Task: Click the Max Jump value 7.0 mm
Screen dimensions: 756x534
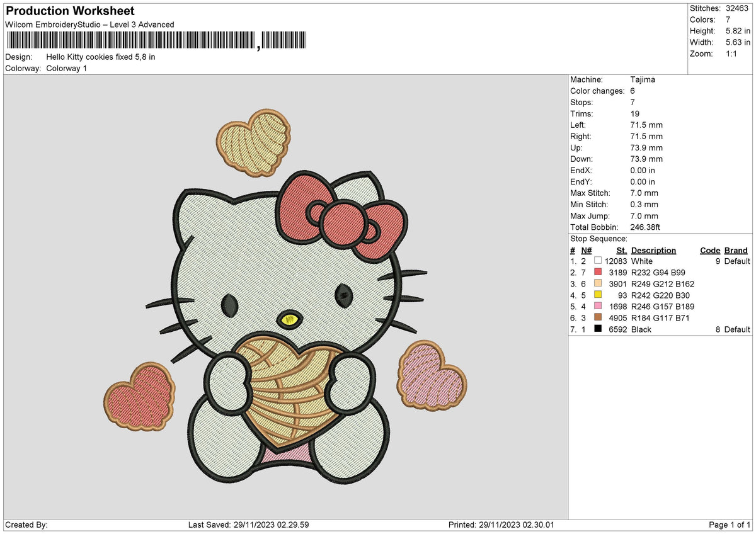Action: 644,215
